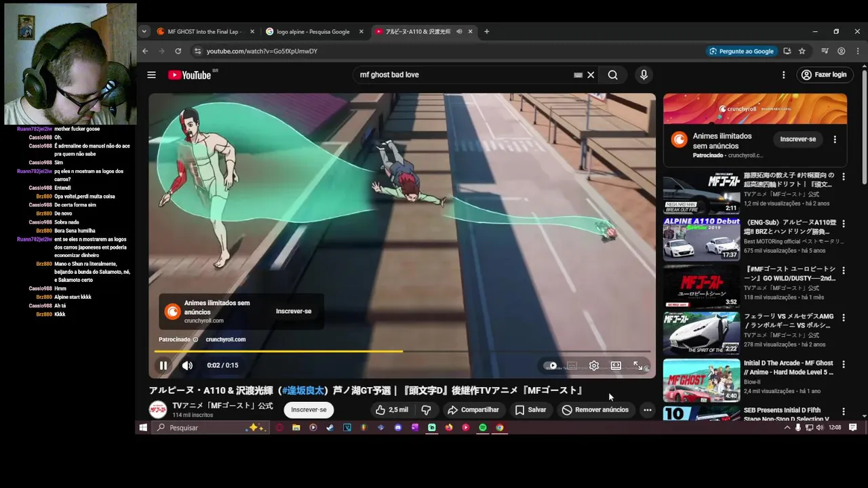Image resolution: width=868 pixels, height=488 pixels.
Task: Open Spotify from the taskbar
Action: click(x=483, y=428)
